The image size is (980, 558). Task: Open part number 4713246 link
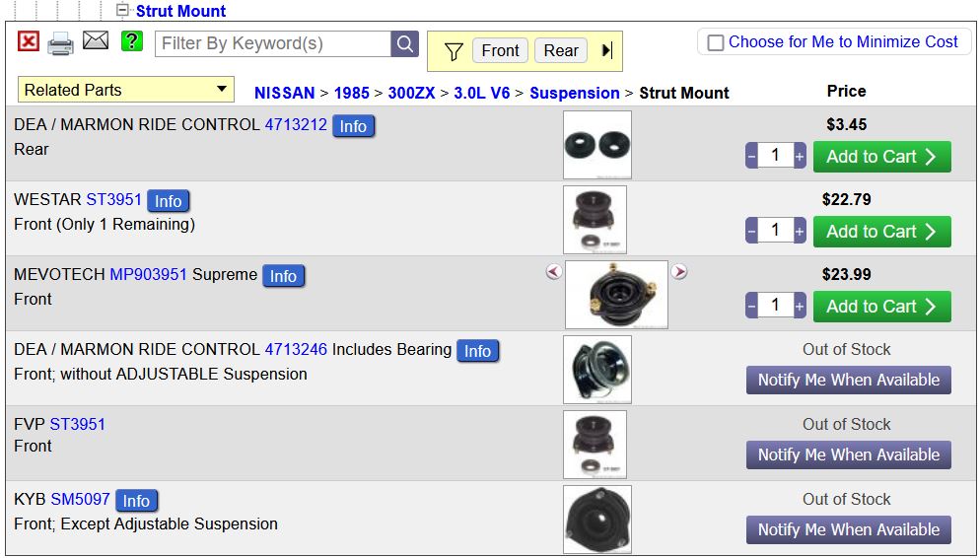tap(296, 349)
